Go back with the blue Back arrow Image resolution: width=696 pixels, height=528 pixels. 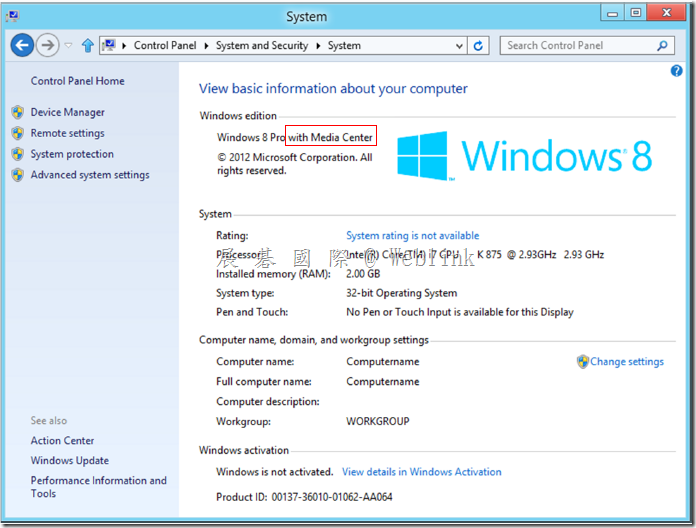22,45
